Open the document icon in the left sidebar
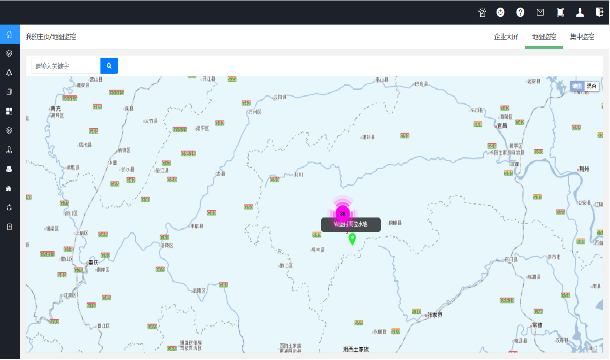Image resolution: width=610 pixels, height=360 pixels. click(9, 92)
